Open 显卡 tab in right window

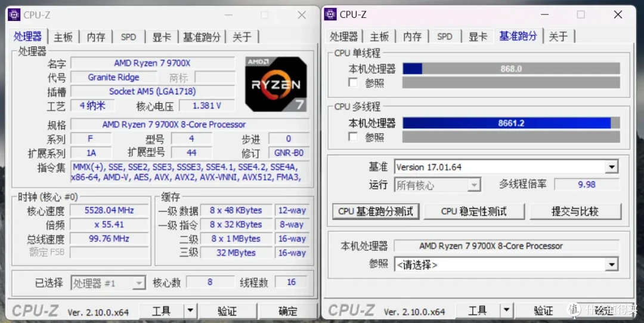click(478, 36)
